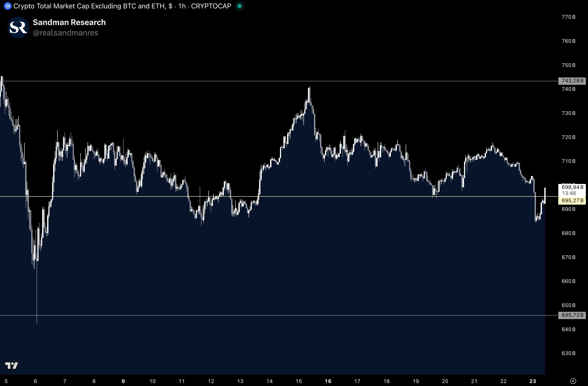Click the CRYPTOCAP symbol logo icon
This screenshot has width=588, height=386.
coord(8,6)
